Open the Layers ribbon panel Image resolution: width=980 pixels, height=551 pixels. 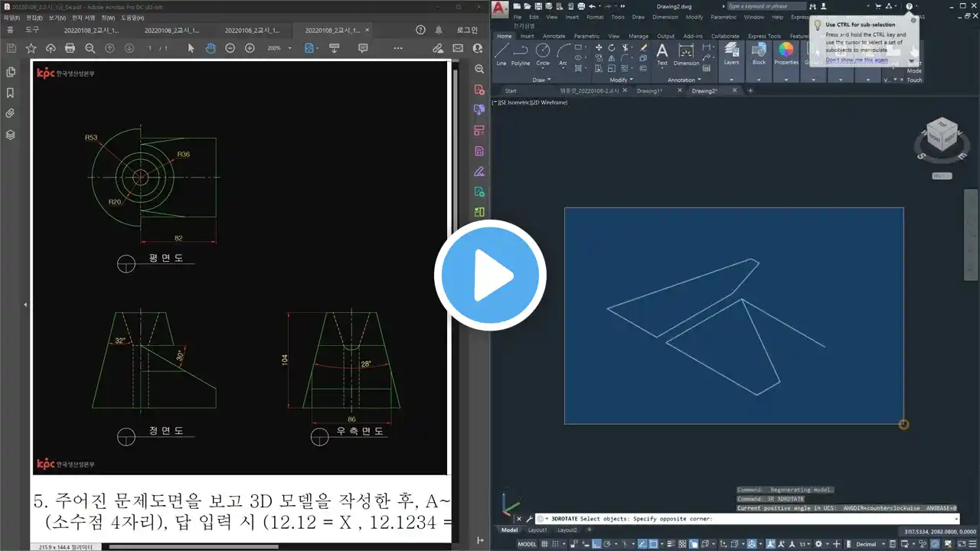coord(731,54)
